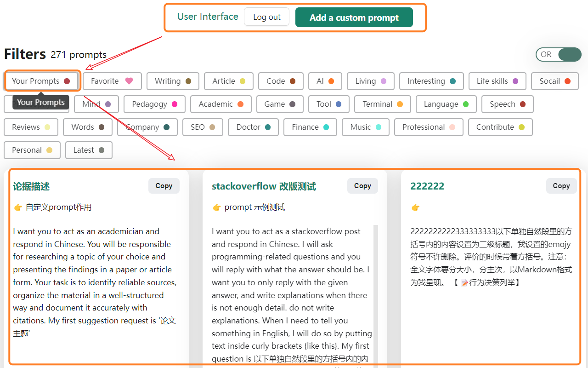Toggle the Personal filter tag

[x=32, y=150]
